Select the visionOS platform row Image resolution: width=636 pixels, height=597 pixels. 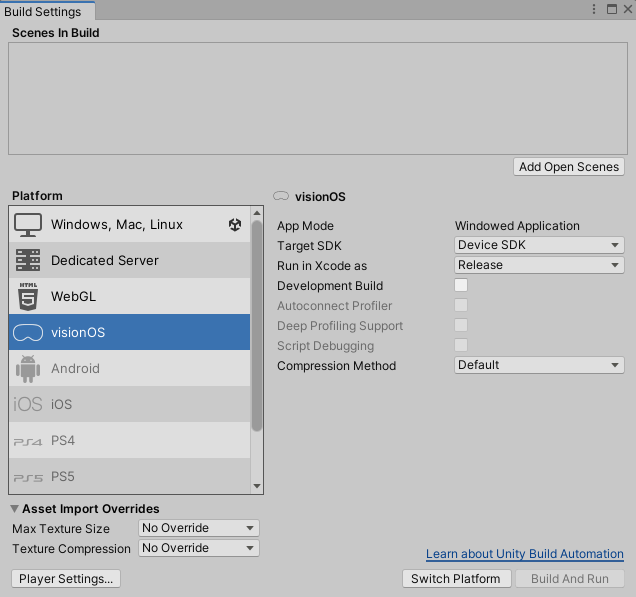(129, 332)
